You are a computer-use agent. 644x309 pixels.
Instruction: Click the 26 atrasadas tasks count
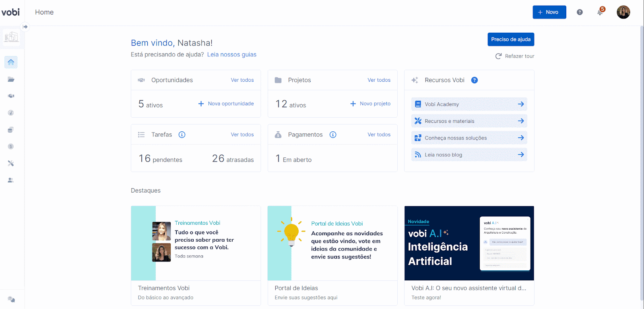point(233,159)
